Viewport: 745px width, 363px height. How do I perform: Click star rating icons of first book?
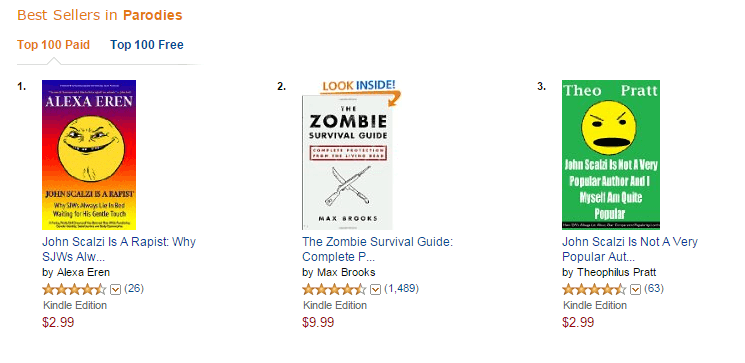(x=74, y=289)
